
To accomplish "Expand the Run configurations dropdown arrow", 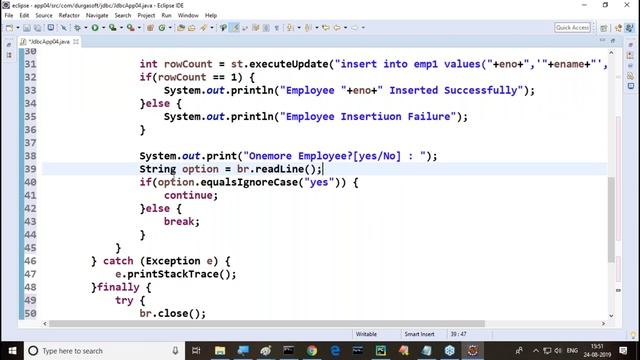I will 103,28.
